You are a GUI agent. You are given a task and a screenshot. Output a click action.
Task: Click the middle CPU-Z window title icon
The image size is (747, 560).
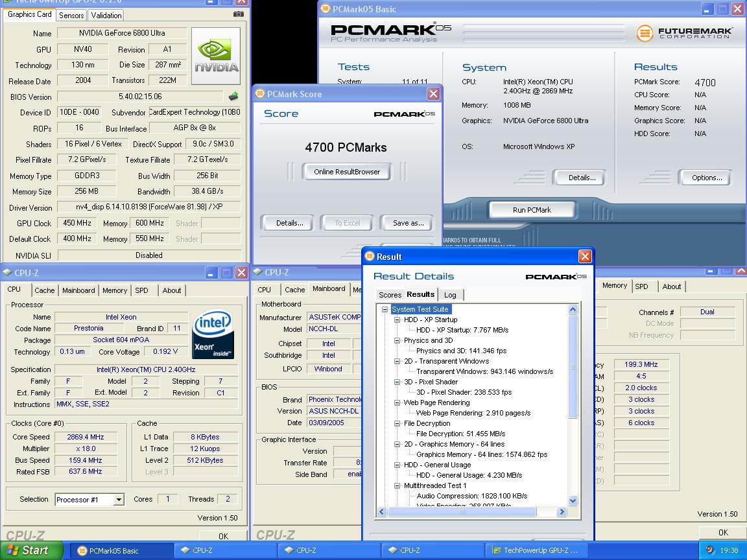tap(257, 272)
